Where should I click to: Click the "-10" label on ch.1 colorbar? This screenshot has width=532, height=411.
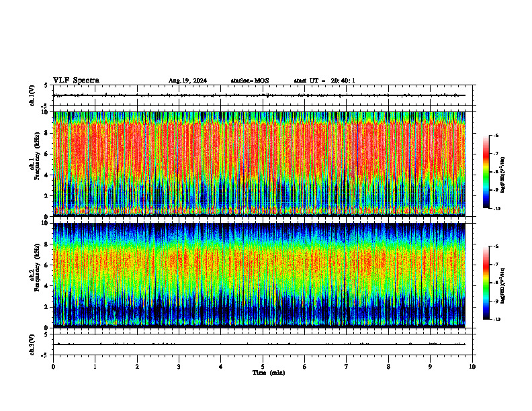[496, 209]
